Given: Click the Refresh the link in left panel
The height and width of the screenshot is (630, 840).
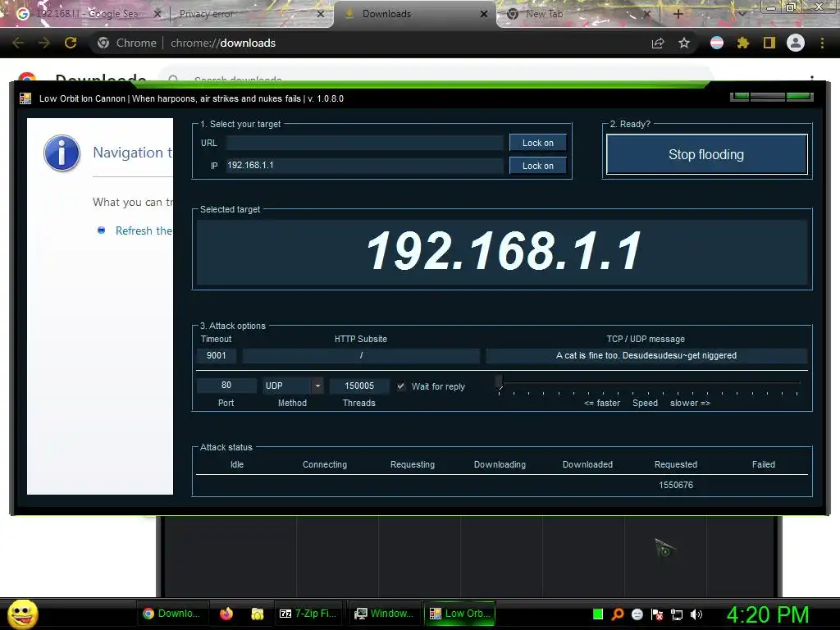Looking at the screenshot, I should click(x=144, y=231).
